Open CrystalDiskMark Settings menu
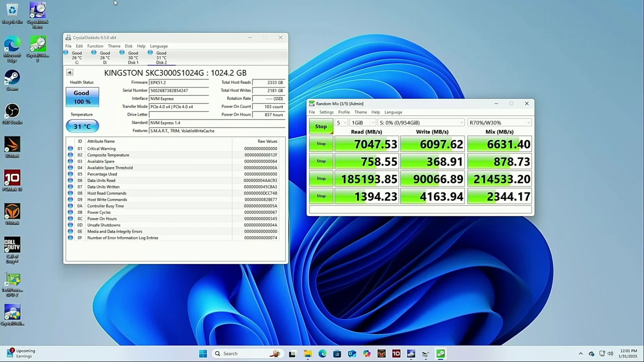The width and height of the screenshot is (644, 362). coord(327,112)
